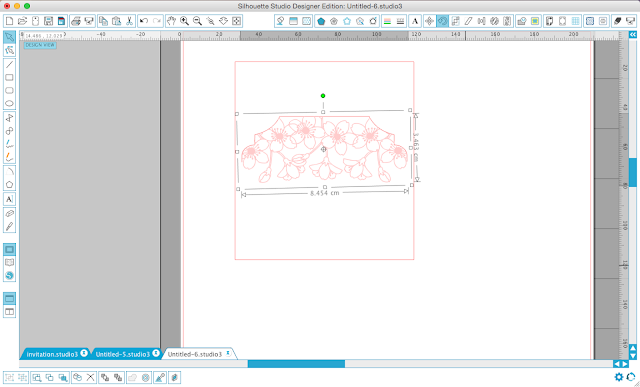
Task: Activate the Pan hand tool
Action: (x=171, y=21)
